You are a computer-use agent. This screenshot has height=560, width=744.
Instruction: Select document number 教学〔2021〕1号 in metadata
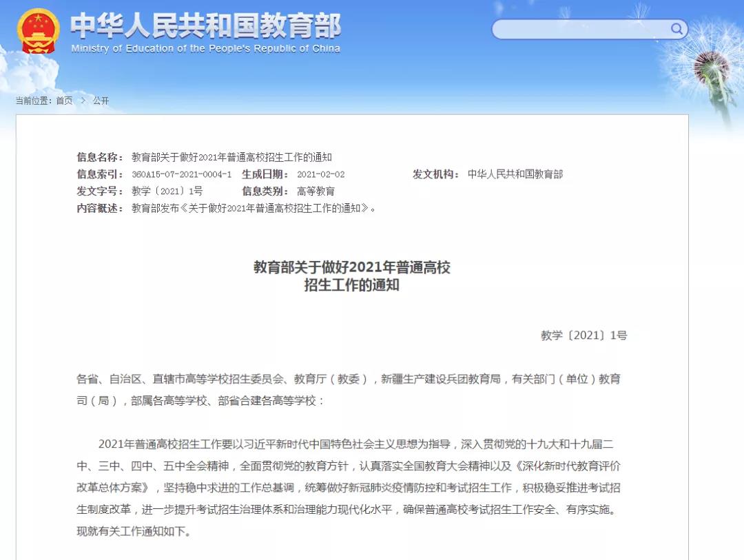[167, 191]
